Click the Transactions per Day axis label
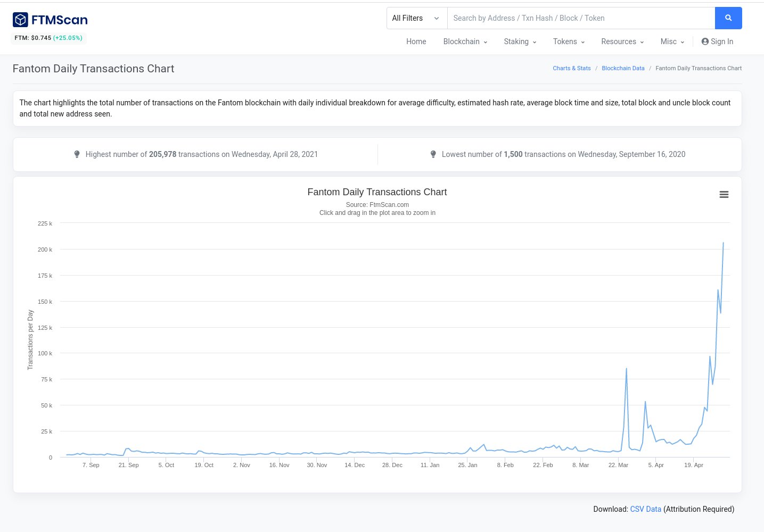 click(30, 339)
